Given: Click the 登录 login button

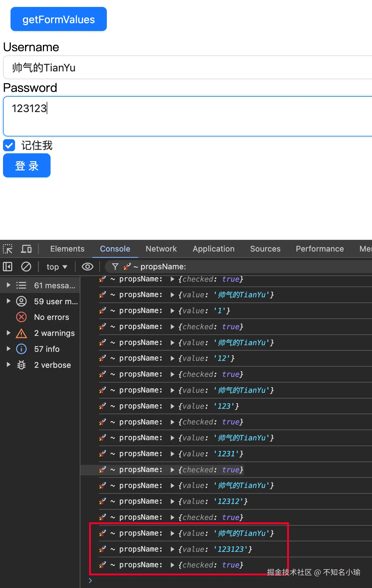Looking at the screenshot, I should click(27, 166).
